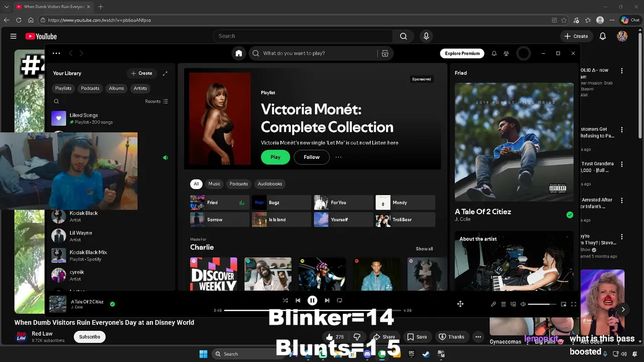This screenshot has height=362, width=644.
Task: Filter library by Albums tab
Action: click(x=116, y=88)
